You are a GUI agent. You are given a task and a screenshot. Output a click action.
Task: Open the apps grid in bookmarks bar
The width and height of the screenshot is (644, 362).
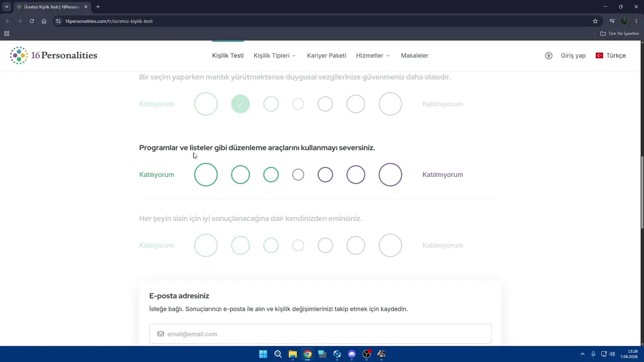click(7, 34)
